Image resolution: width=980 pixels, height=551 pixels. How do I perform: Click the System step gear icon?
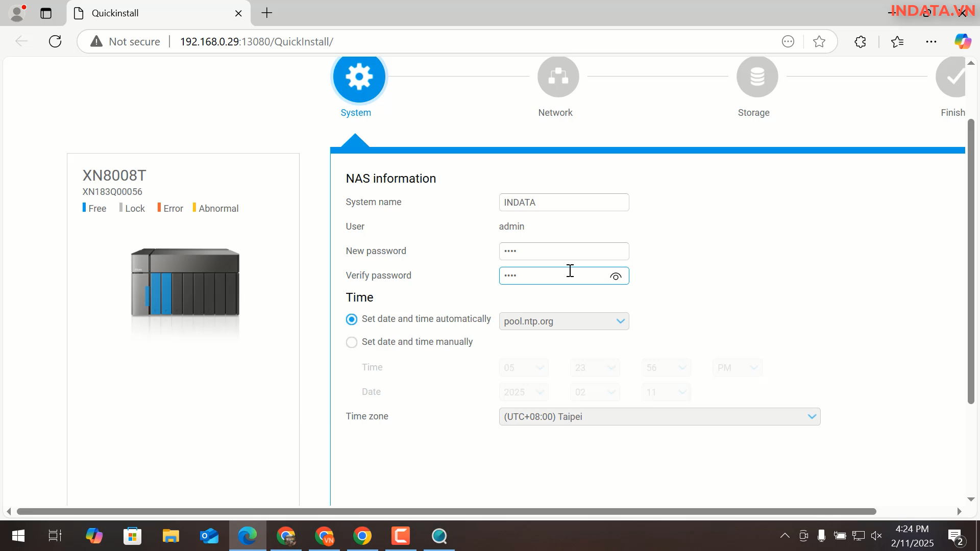359,77
